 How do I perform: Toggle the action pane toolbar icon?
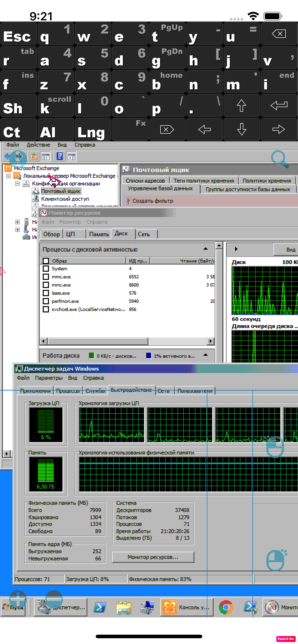(71, 157)
